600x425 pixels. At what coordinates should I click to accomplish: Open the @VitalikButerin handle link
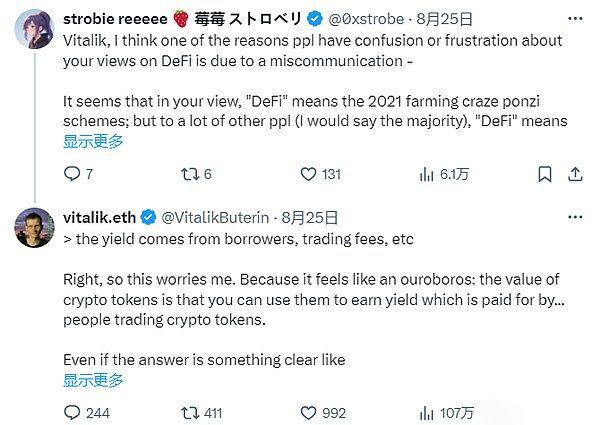[x=215, y=218]
